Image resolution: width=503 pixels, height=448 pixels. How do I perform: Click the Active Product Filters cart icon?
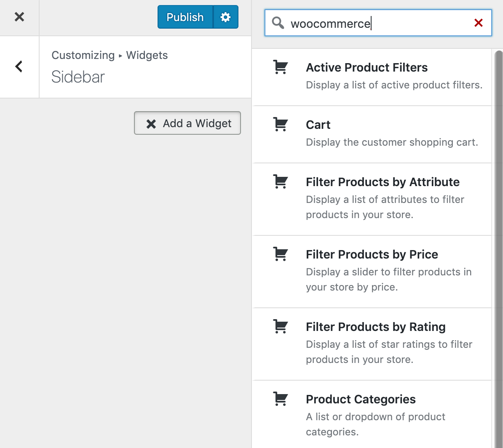tap(281, 67)
